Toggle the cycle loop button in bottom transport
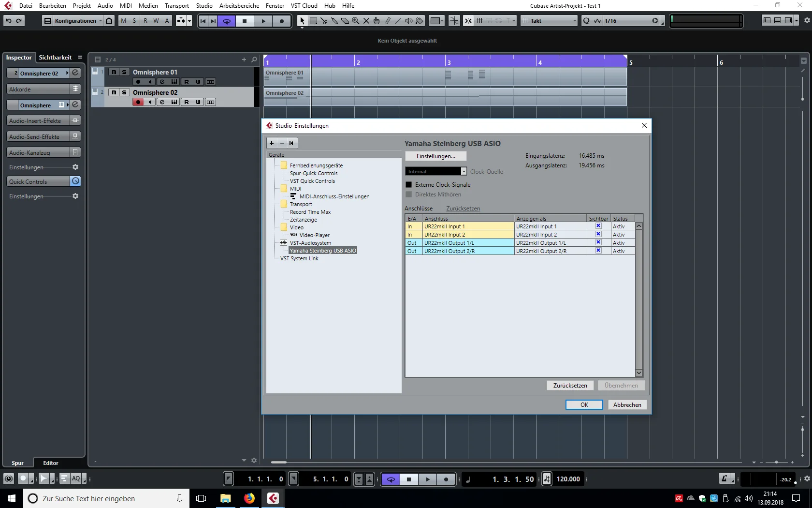812x508 pixels. point(391,479)
